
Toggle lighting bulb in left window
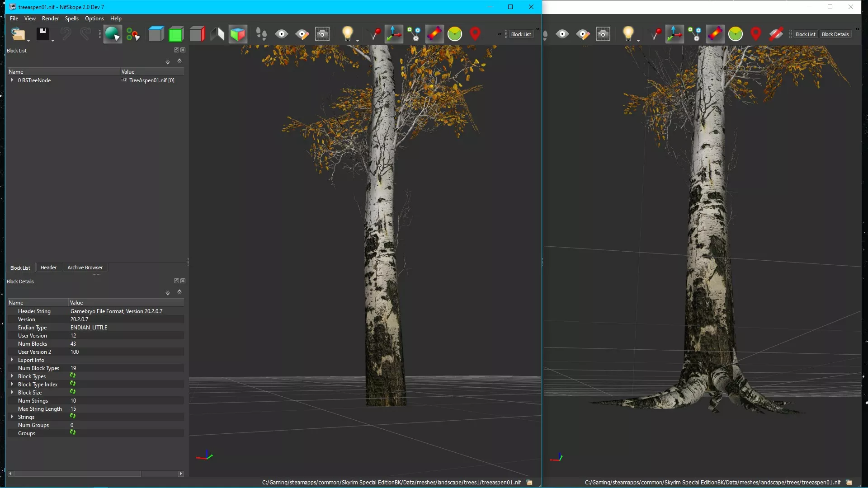[x=347, y=34]
